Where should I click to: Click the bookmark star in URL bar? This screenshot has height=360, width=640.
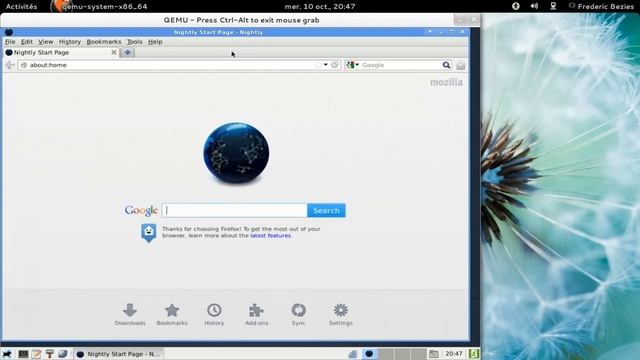click(x=318, y=65)
